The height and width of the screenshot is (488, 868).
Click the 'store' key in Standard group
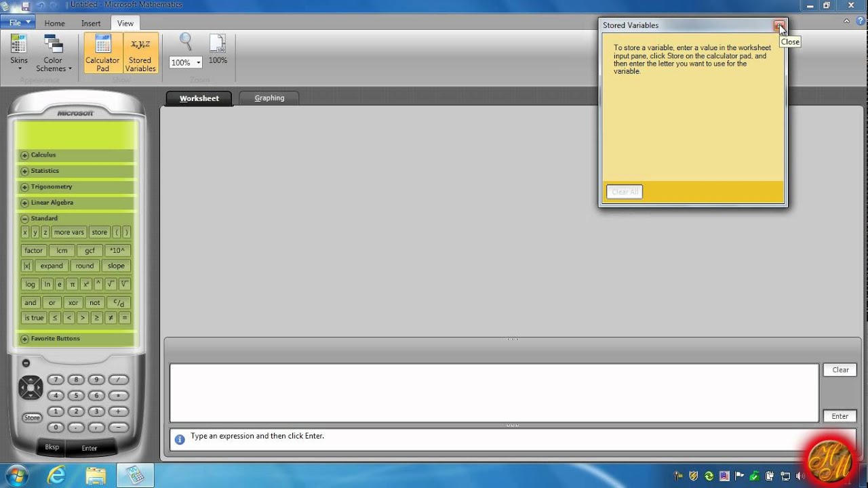click(100, 232)
